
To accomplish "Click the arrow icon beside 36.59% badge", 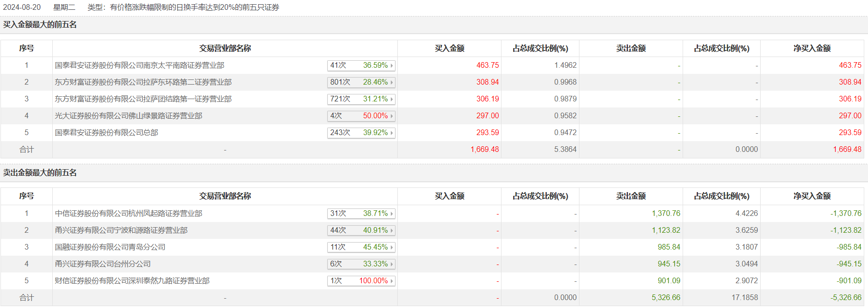I will click(392, 66).
